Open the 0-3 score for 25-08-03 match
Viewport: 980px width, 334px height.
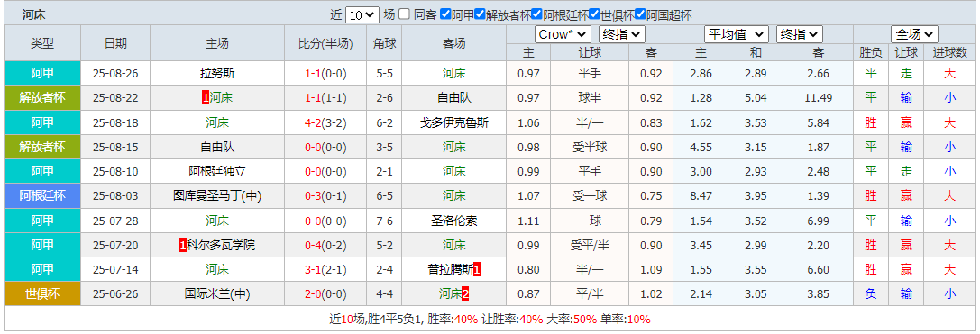coord(313,196)
